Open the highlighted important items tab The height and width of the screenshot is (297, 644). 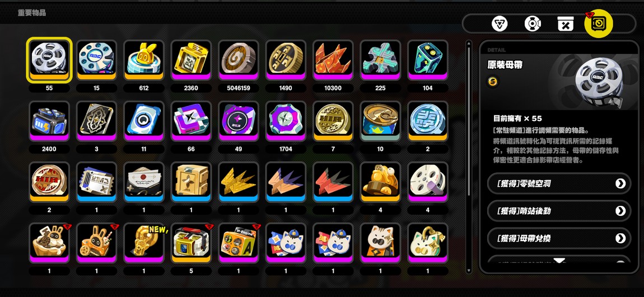pyautogui.click(x=599, y=23)
